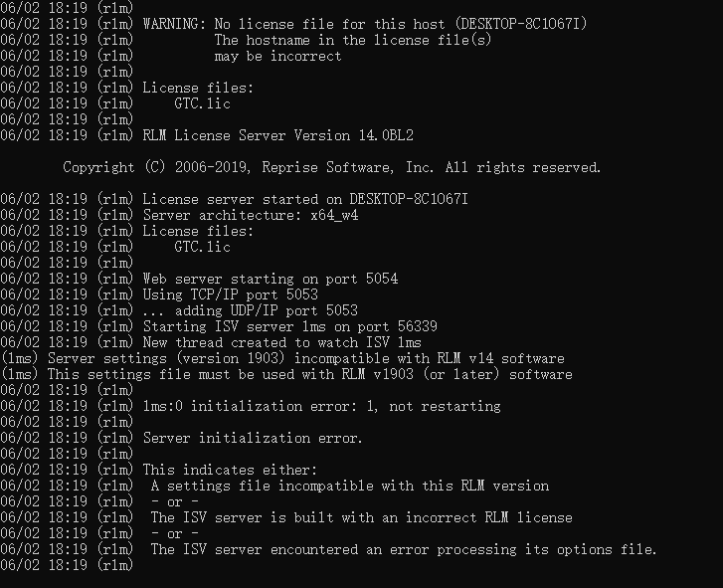Click the incorrect RLM license explanation line

coord(286,518)
